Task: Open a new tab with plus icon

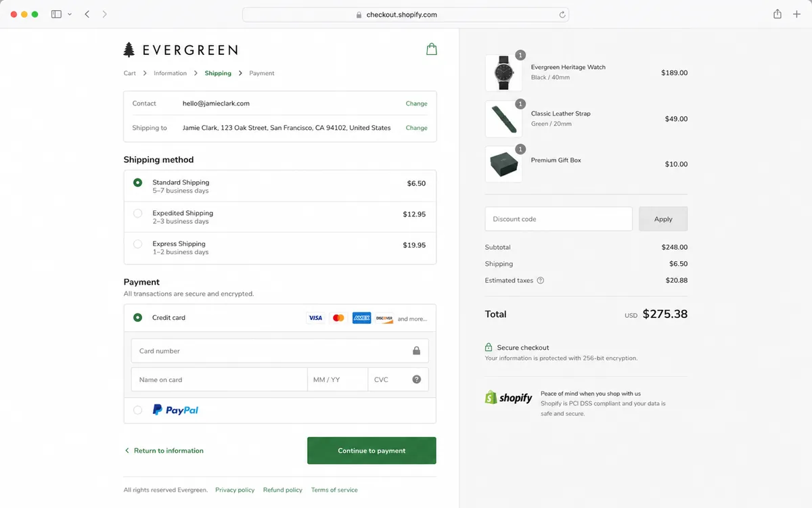Action: 796,14
